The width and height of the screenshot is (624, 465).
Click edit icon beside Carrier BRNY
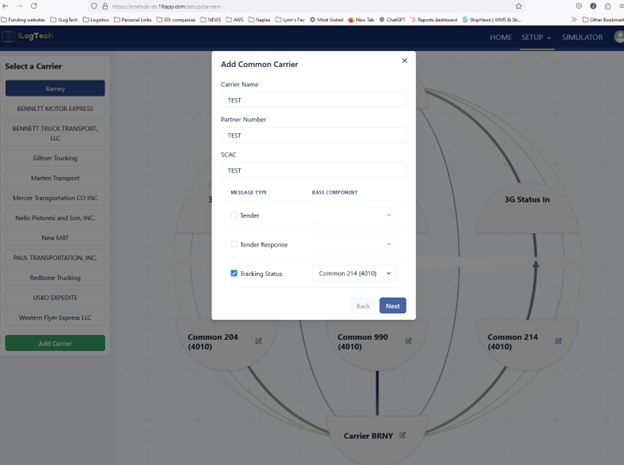pos(403,435)
